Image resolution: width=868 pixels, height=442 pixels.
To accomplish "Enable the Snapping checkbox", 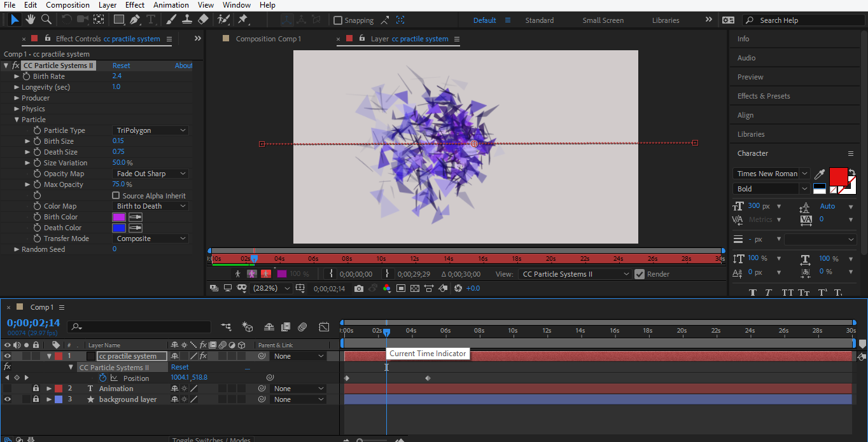I will pyautogui.click(x=338, y=20).
